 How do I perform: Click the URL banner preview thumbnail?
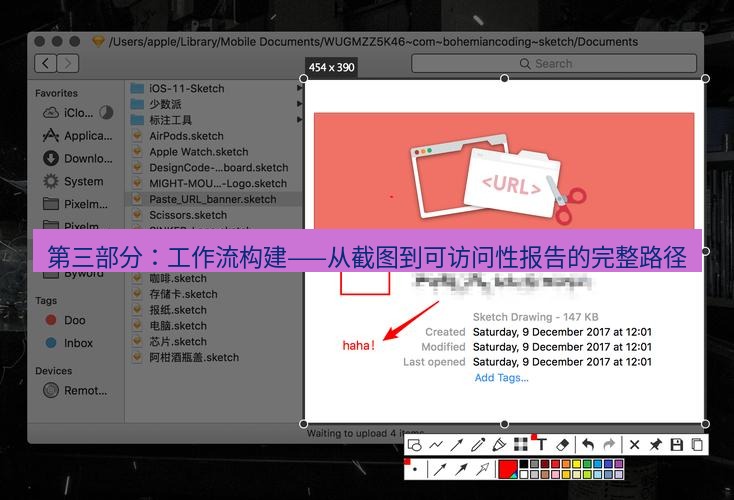click(504, 171)
